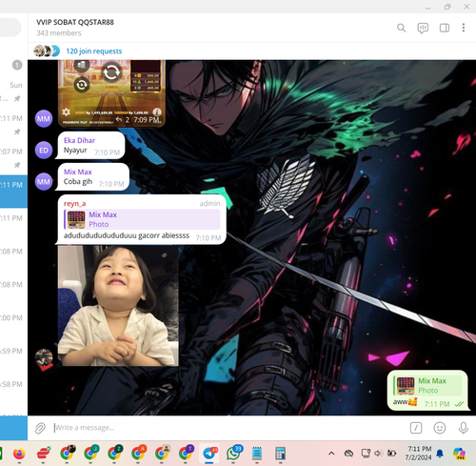This screenshot has width=476, height=466.
Task: Open the 7:11 PM clock and date
Action: (418, 453)
